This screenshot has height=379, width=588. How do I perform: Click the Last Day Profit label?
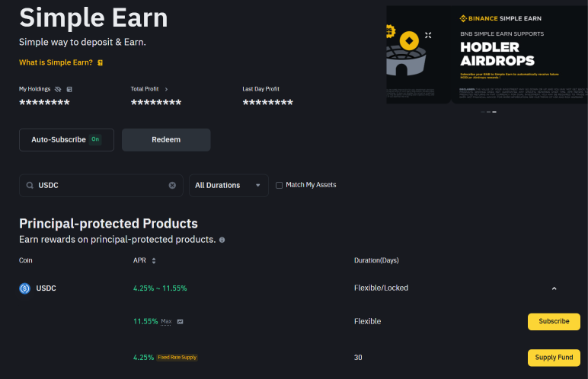coord(260,89)
